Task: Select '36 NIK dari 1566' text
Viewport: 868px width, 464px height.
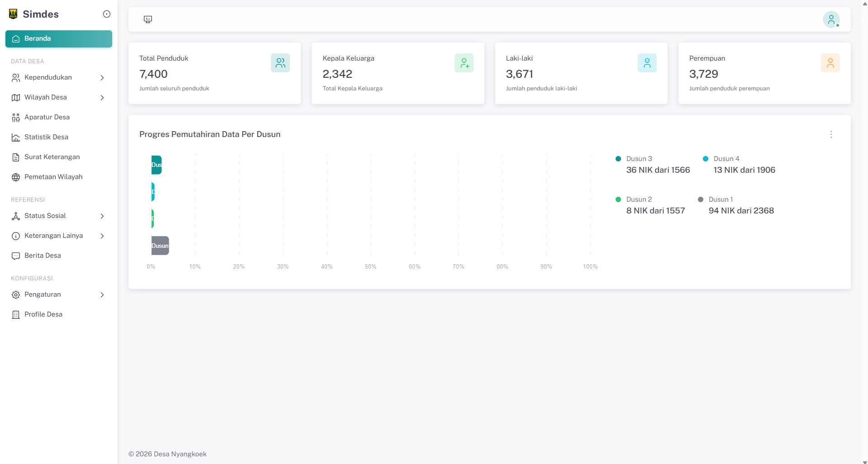Action: 658,170
